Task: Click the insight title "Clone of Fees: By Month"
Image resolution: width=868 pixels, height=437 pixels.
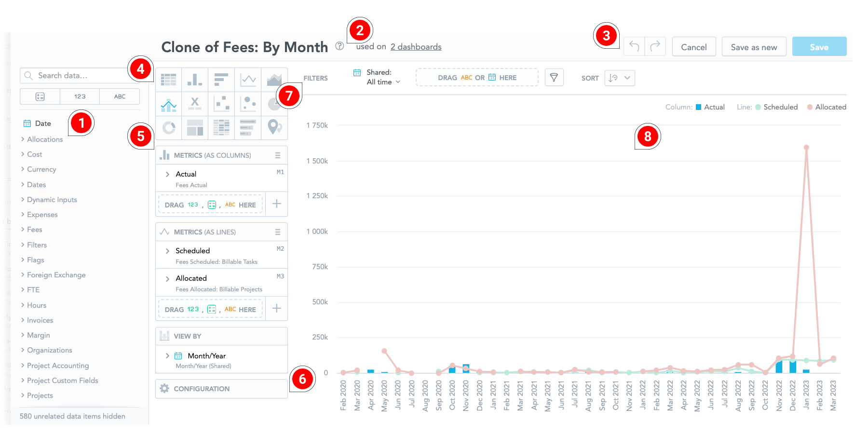Action: click(244, 47)
